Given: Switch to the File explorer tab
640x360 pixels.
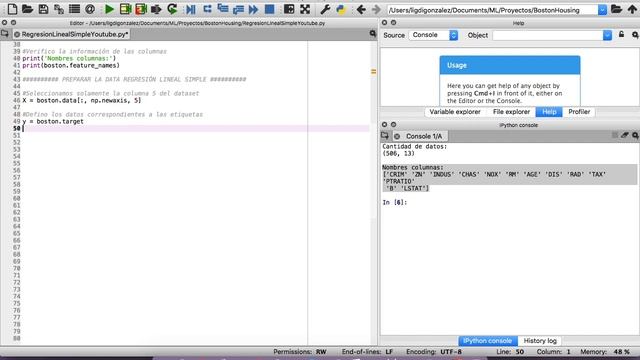Looking at the screenshot, I should pyautogui.click(x=511, y=111).
